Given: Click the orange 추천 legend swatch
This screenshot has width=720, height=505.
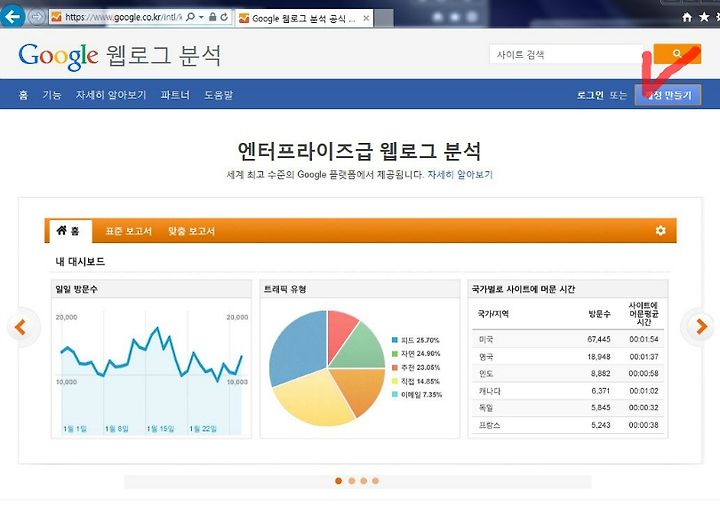Looking at the screenshot, I should [394, 367].
